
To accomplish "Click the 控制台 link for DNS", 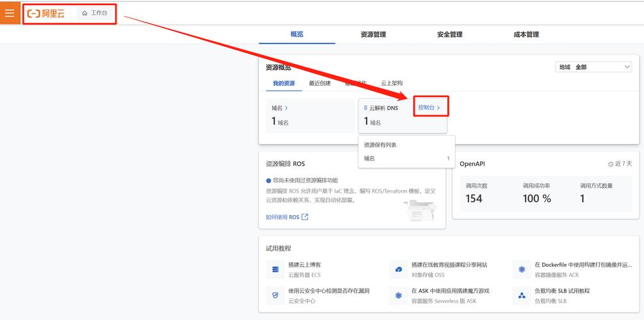I will tap(426, 108).
